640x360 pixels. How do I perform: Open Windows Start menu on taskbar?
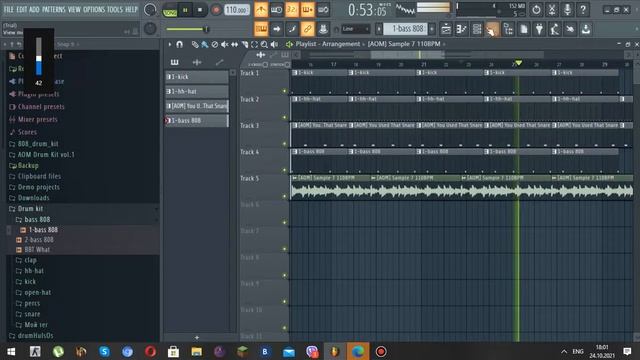tap(11, 351)
